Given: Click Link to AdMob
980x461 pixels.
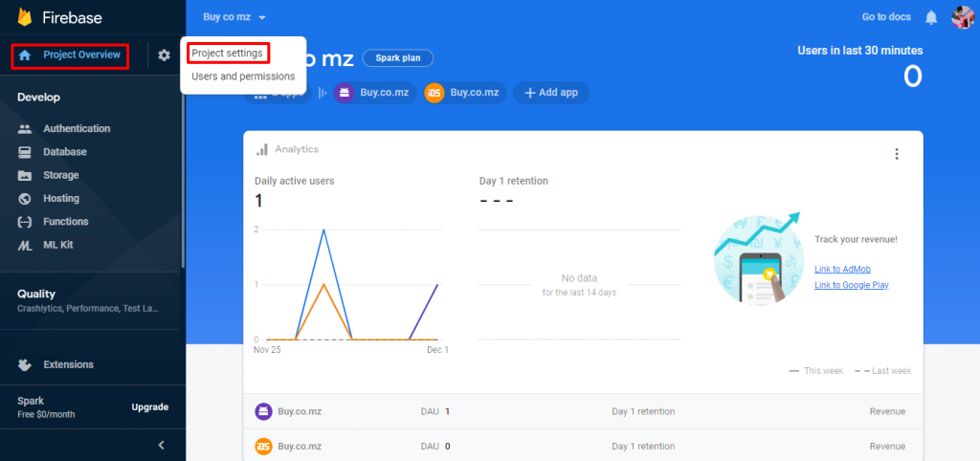Looking at the screenshot, I should click(x=842, y=269).
